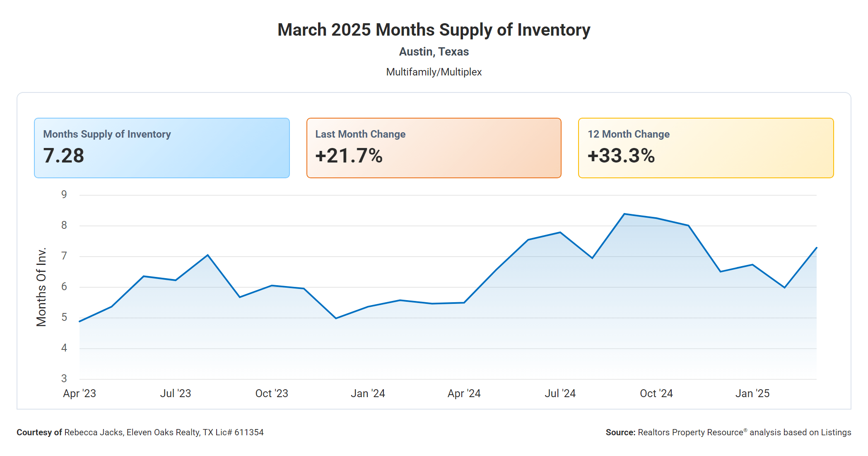
Task: Select the Jul '23 x-axis label
Action: pyautogui.click(x=176, y=393)
